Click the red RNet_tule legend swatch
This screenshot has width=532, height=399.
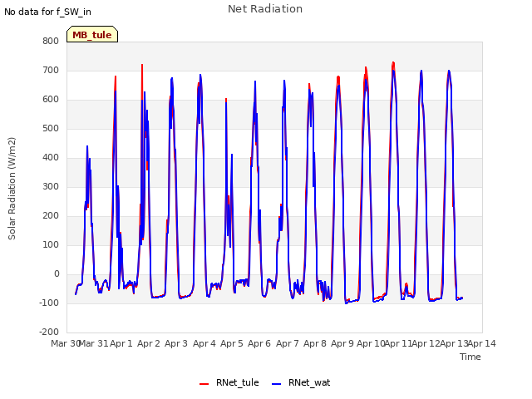pos(204,383)
